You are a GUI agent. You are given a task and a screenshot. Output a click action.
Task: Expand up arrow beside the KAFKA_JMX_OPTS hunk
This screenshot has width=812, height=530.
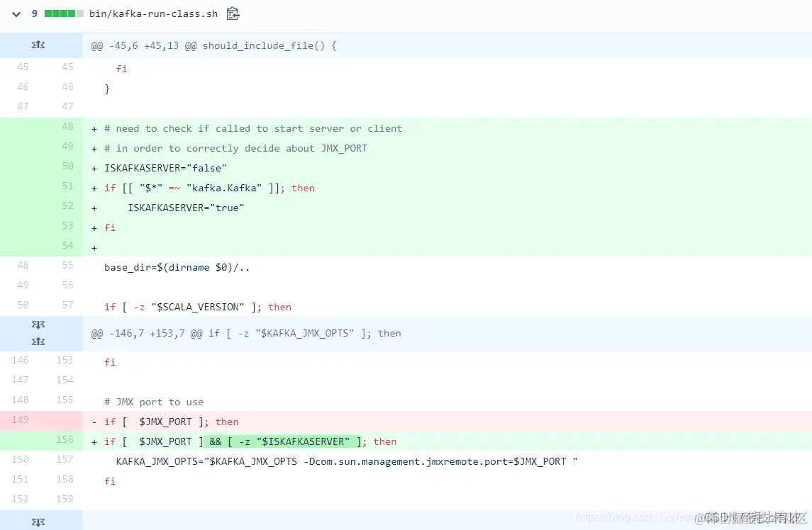tap(38, 342)
